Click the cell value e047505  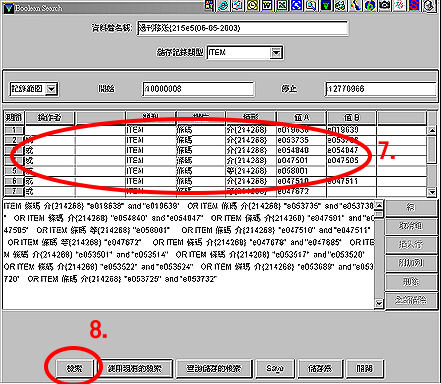(343, 161)
